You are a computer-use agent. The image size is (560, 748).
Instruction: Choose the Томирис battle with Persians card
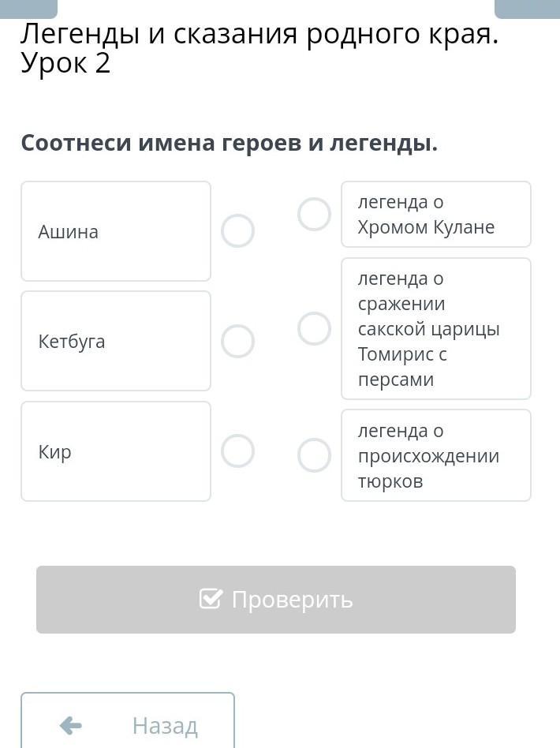(435, 328)
